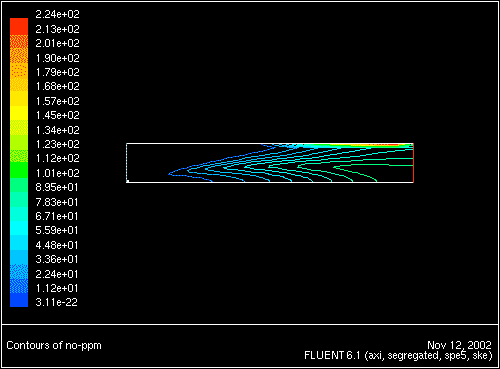Click the 1.12e+02 legend label
The height and width of the screenshot is (369, 500).
(x=57, y=158)
